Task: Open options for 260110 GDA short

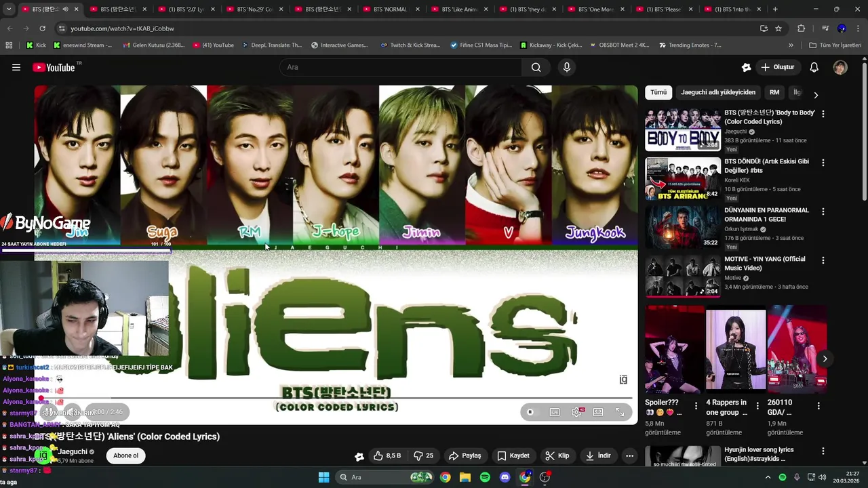Action: pos(818,406)
